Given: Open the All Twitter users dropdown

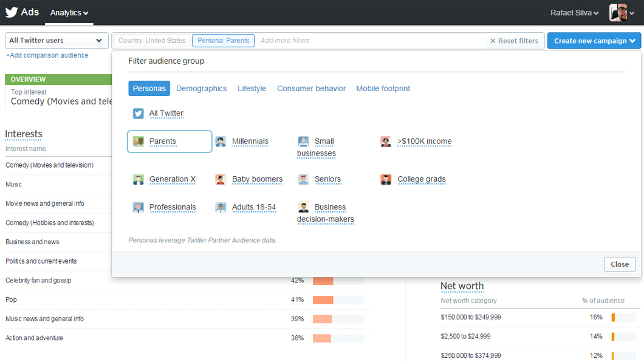Looking at the screenshot, I should point(57,40).
